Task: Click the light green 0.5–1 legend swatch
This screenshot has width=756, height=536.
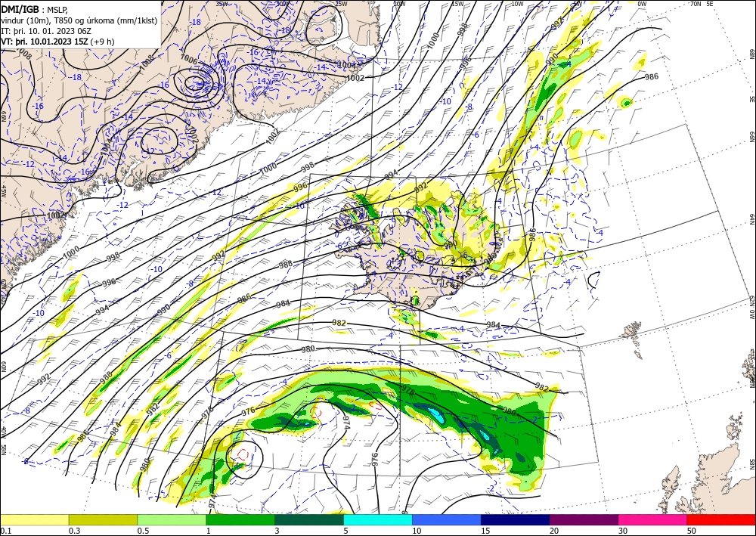Action: pos(172,519)
